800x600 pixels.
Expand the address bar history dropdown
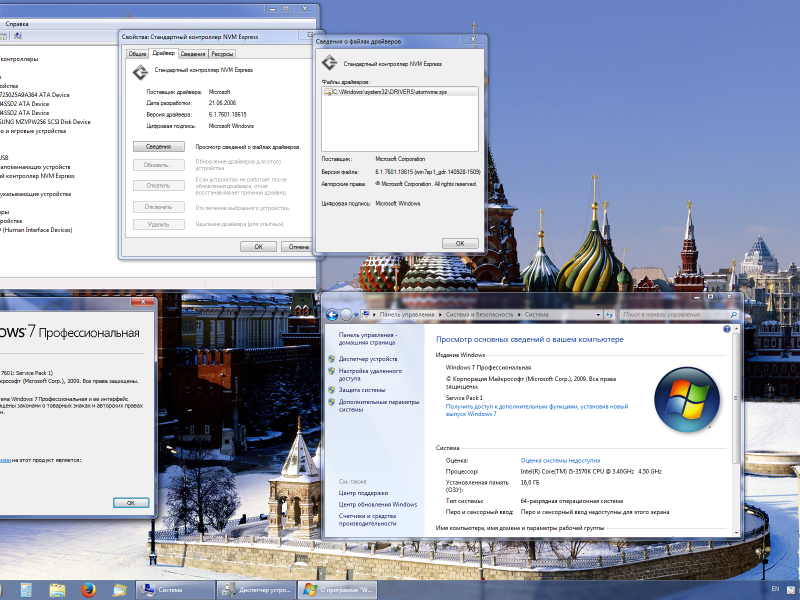tap(598, 315)
